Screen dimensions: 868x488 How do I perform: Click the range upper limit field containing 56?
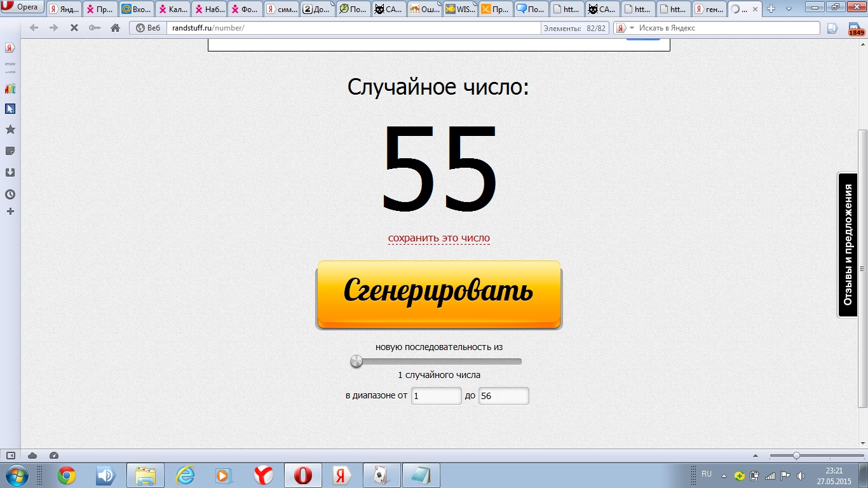tap(503, 396)
